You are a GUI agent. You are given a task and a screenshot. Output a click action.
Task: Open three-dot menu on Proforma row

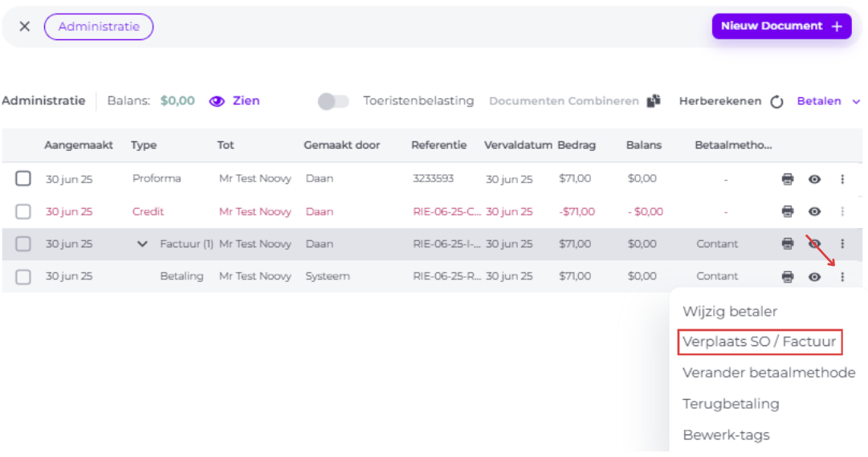[842, 179]
